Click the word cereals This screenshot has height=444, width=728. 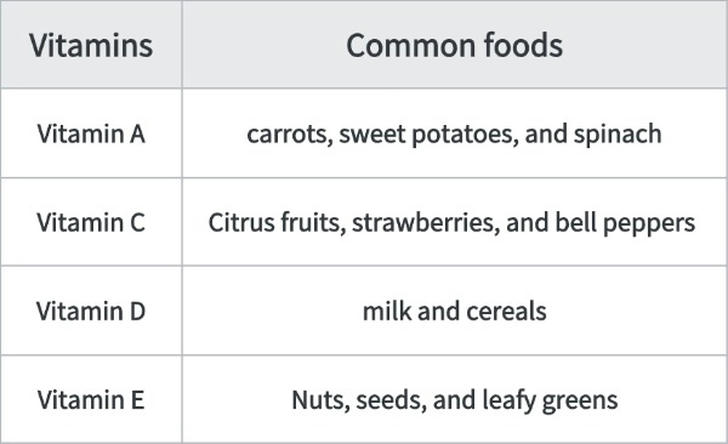[506, 311]
